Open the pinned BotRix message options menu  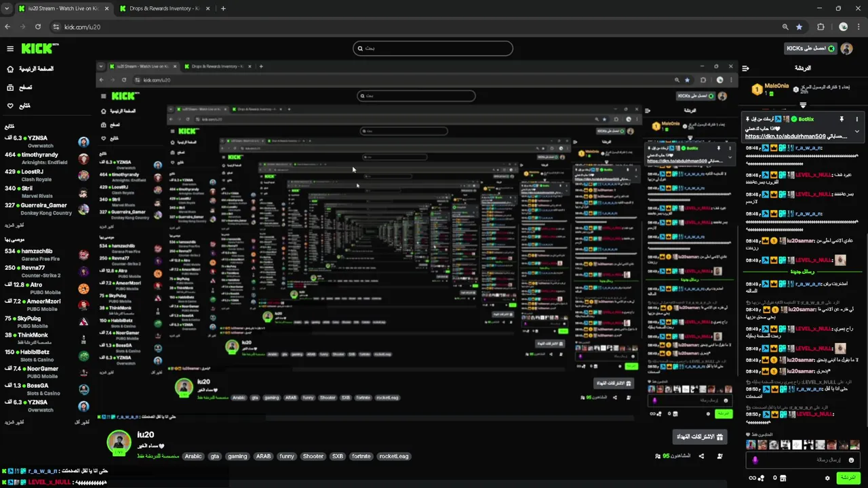[856, 119]
